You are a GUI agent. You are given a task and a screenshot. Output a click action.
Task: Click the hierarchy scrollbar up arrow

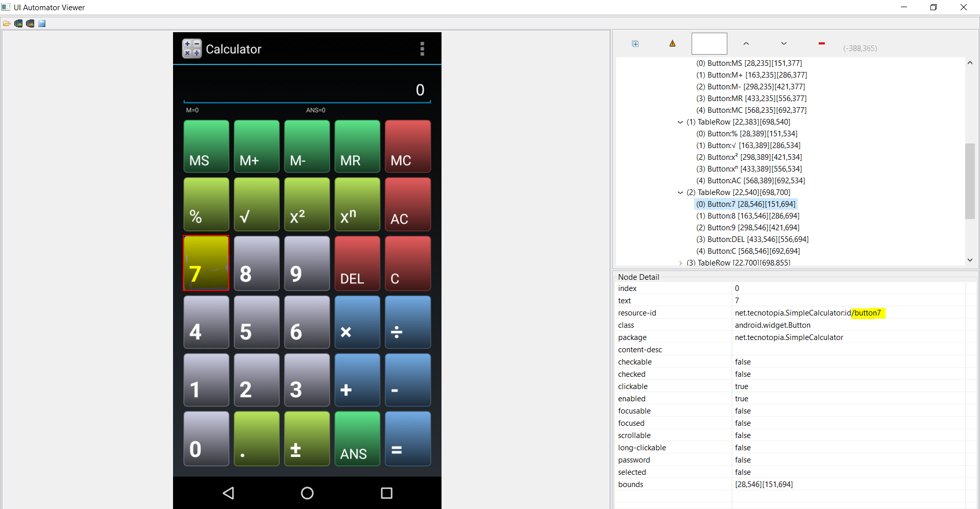pos(970,63)
